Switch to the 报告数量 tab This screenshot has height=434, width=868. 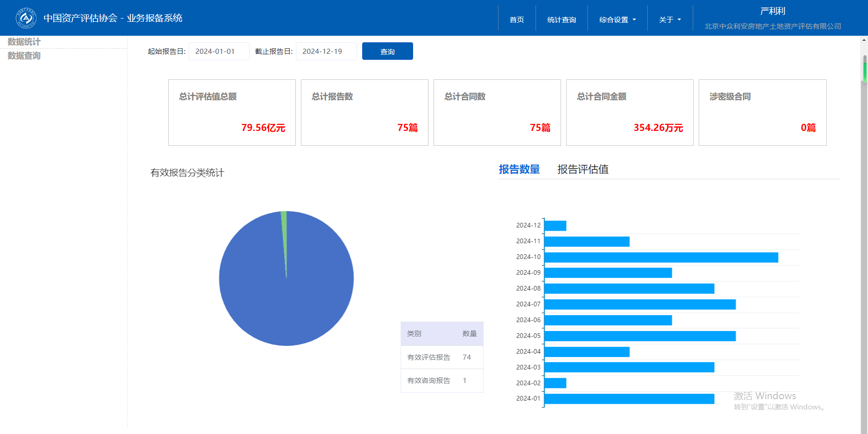pyautogui.click(x=519, y=169)
